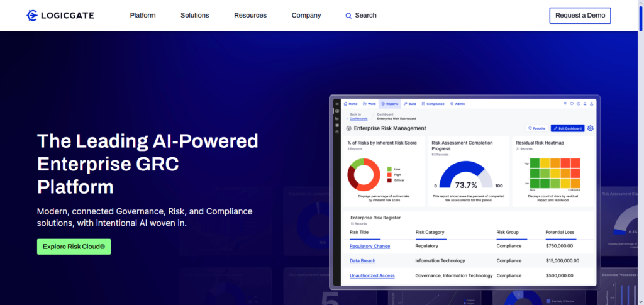Click the LogicGate logo icon
This screenshot has height=305, width=644.
32,15
